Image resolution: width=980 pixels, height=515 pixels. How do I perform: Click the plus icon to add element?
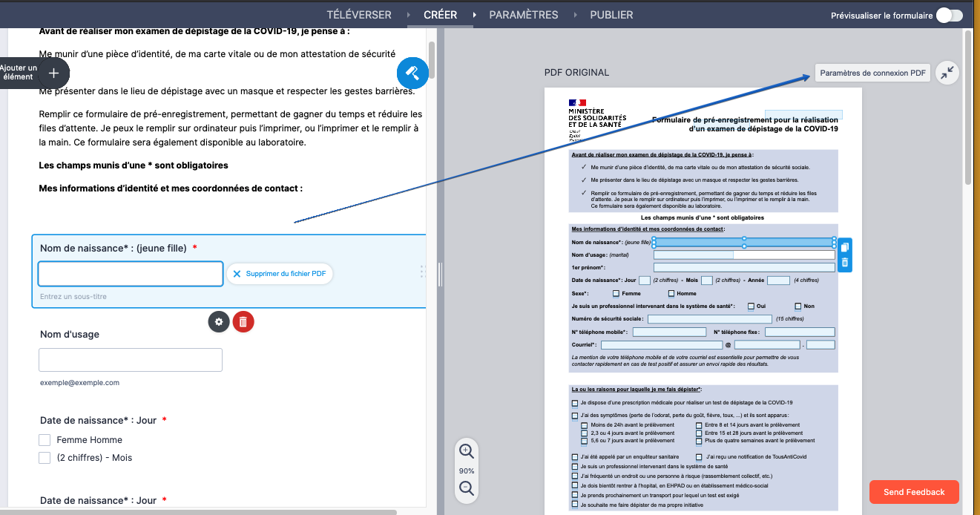[53, 73]
